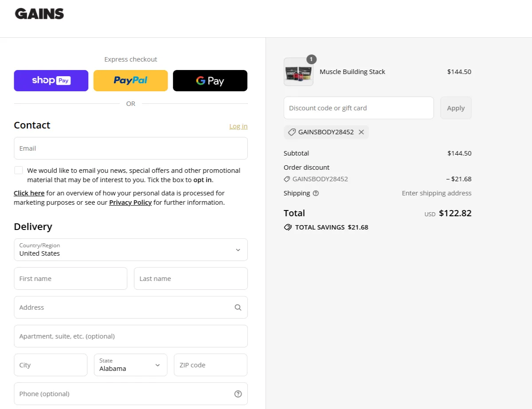
Task: Click the phone field help icon
Action: (238, 394)
